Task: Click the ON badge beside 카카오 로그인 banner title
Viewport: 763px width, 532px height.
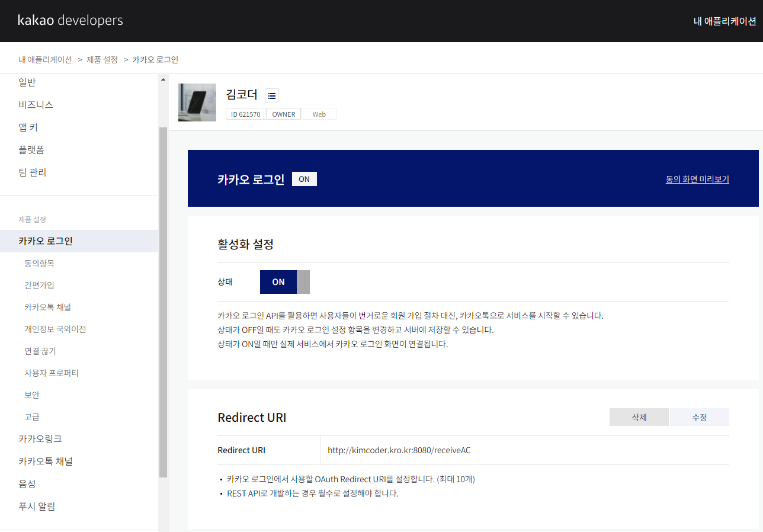Action: (x=304, y=179)
